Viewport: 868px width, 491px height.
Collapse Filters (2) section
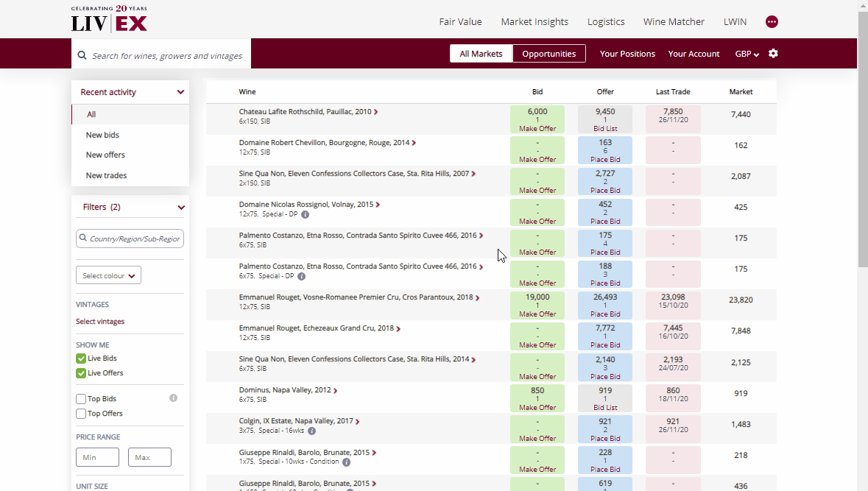[x=181, y=207]
